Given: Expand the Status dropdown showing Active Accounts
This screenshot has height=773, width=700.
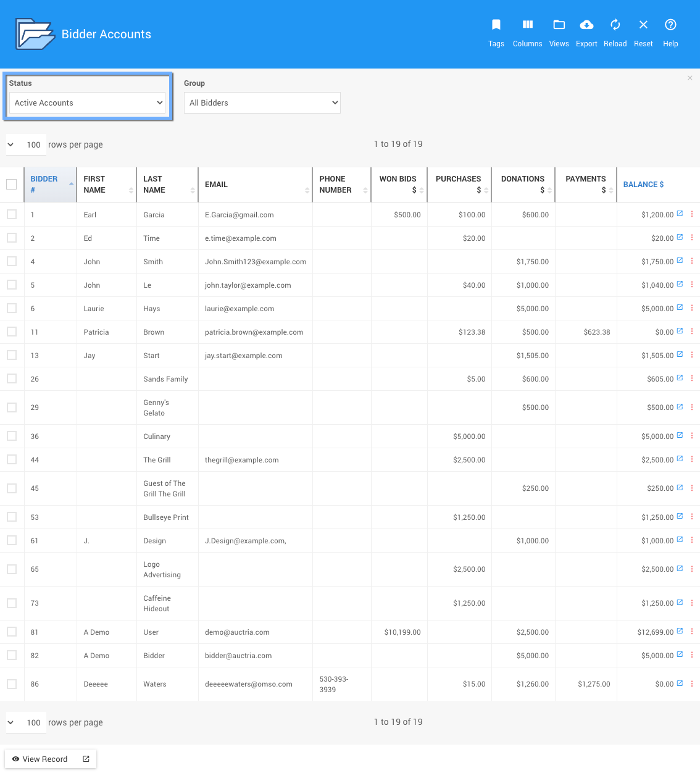Looking at the screenshot, I should pos(89,103).
